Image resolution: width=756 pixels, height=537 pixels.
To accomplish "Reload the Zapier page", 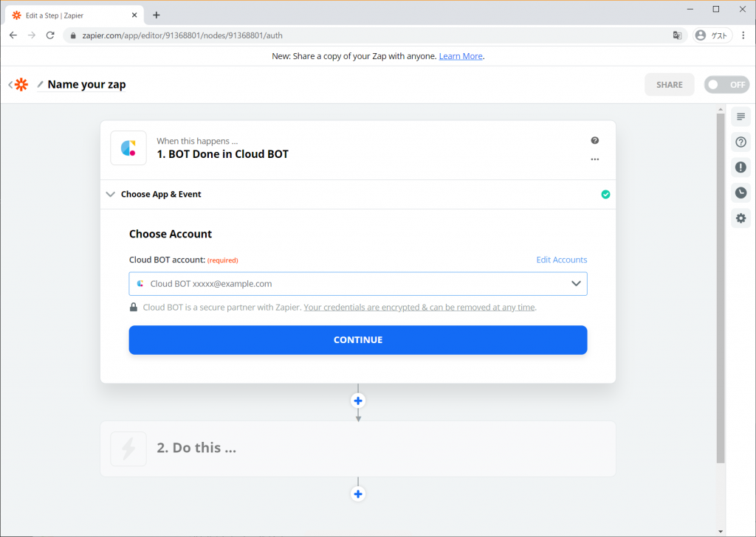I will (50, 35).
